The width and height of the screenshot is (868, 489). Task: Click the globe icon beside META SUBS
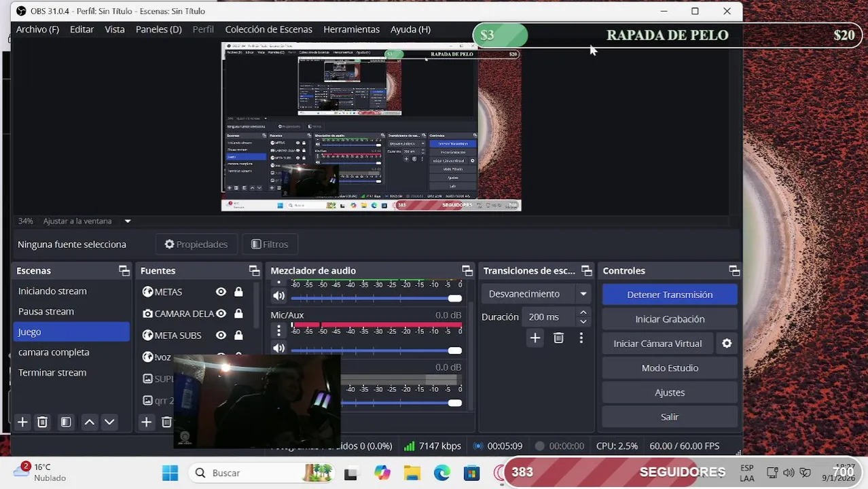click(x=147, y=335)
